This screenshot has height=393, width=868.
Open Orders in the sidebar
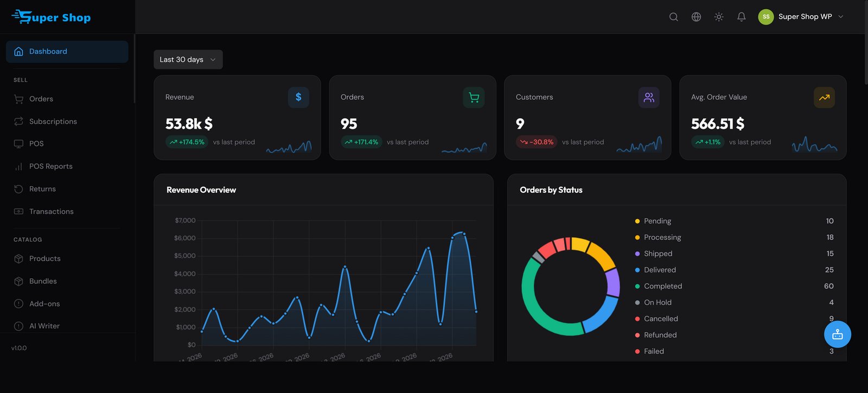pyautogui.click(x=67, y=99)
